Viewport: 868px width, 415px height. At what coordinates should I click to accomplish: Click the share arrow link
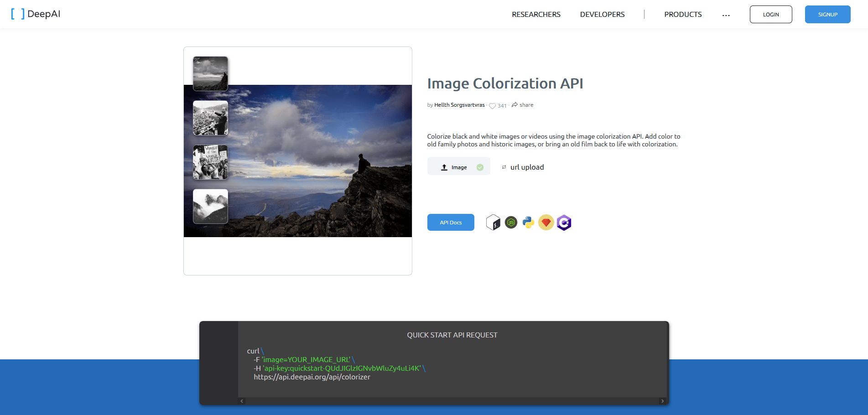coord(522,105)
